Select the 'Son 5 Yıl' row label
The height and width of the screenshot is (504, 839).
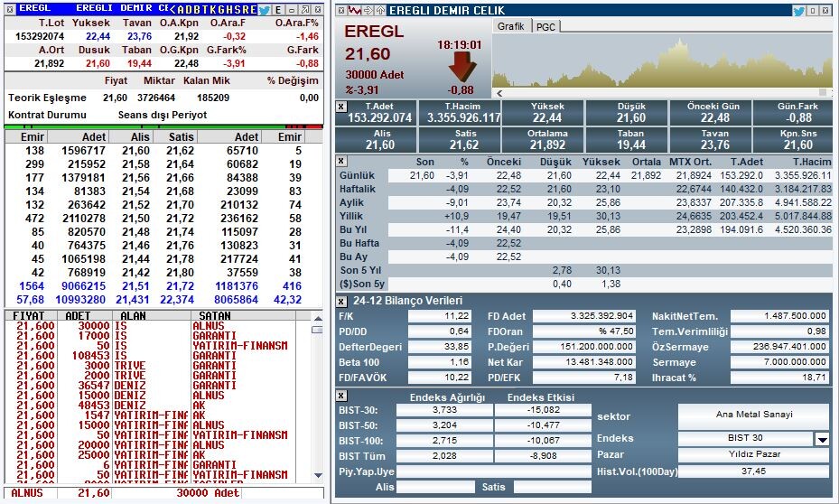[359, 270]
